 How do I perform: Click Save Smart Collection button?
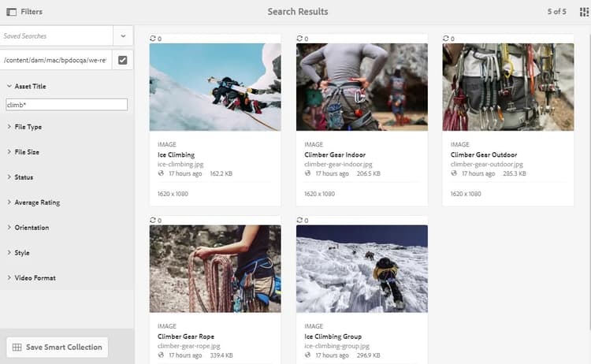tap(58, 347)
